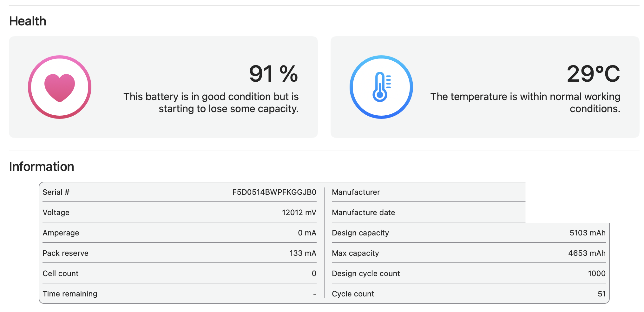Click the blue thermometer temperature icon

point(381,87)
